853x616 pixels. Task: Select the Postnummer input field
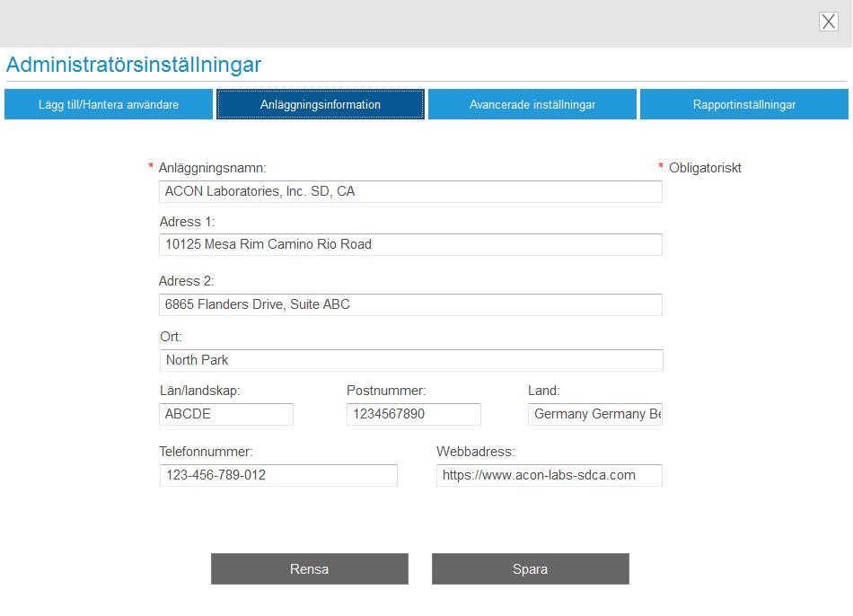(413, 414)
